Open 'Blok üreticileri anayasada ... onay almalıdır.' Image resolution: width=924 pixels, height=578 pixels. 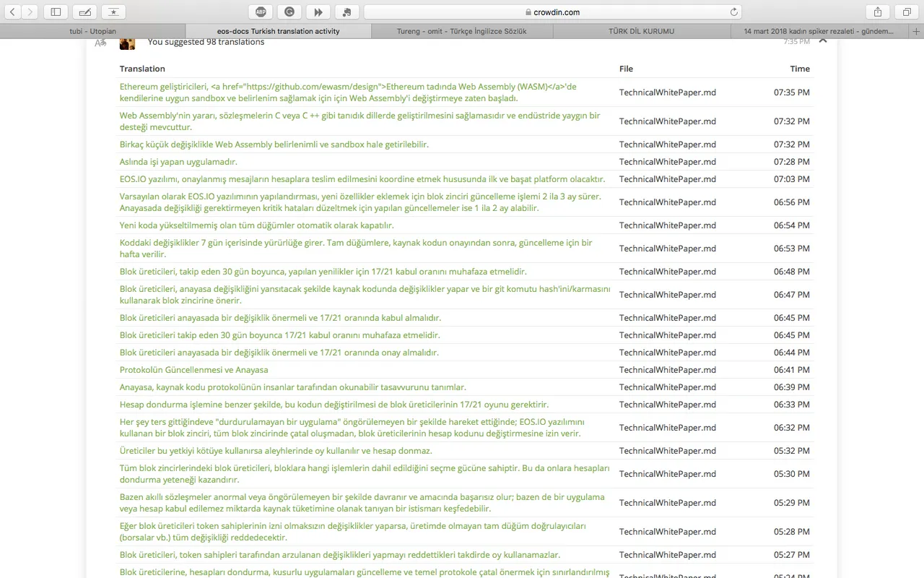click(279, 353)
